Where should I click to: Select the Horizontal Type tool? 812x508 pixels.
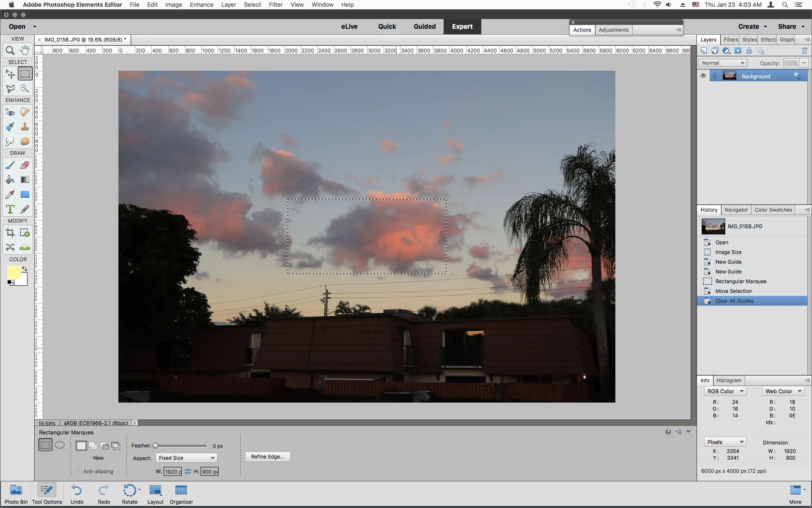coord(10,209)
